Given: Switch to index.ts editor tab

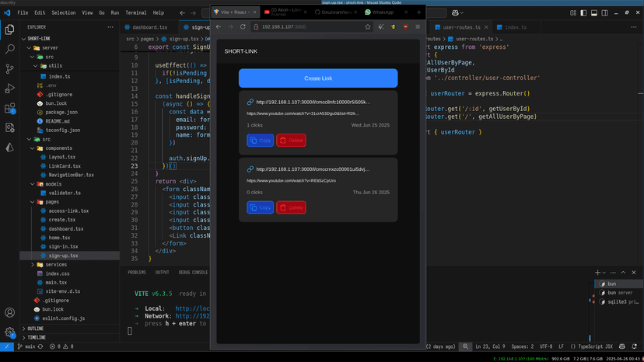Looking at the screenshot, I should [x=516, y=27].
